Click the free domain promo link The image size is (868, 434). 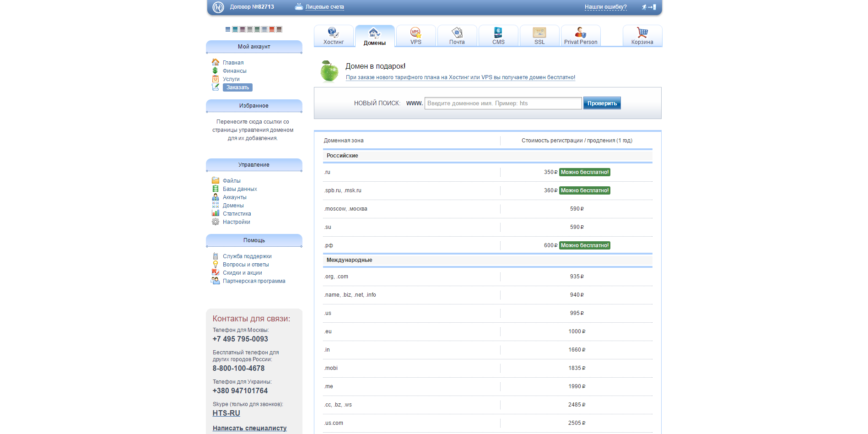point(460,77)
